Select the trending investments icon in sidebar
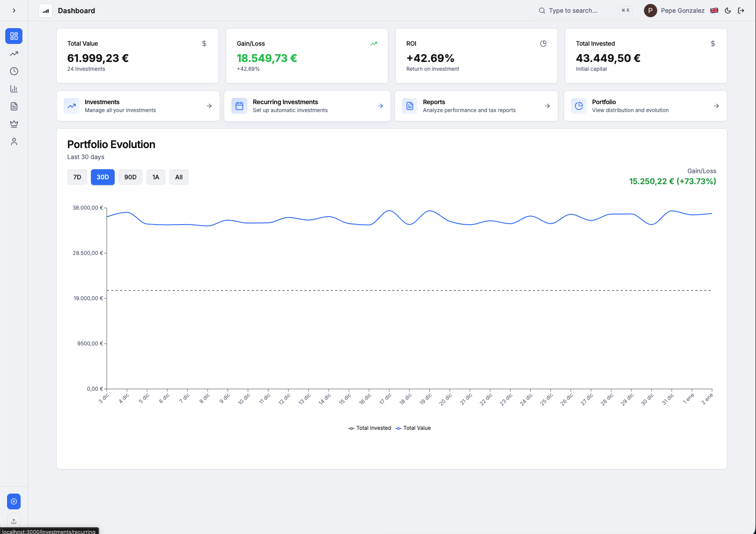 (x=14, y=54)
